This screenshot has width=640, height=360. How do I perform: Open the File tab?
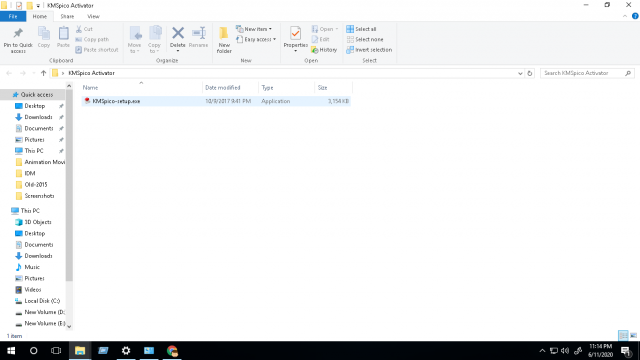click(13, 16)
